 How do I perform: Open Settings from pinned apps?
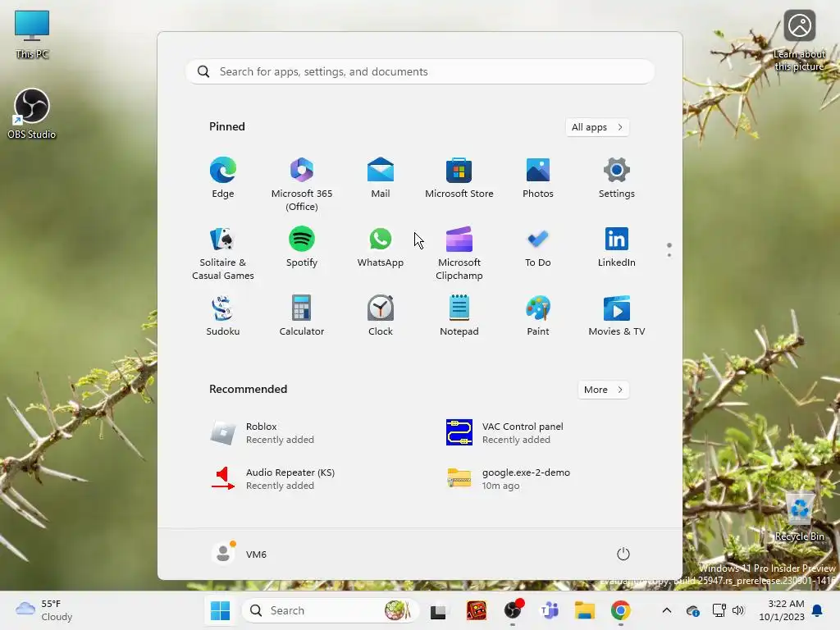pyautogui.click(x=617, y=178)
